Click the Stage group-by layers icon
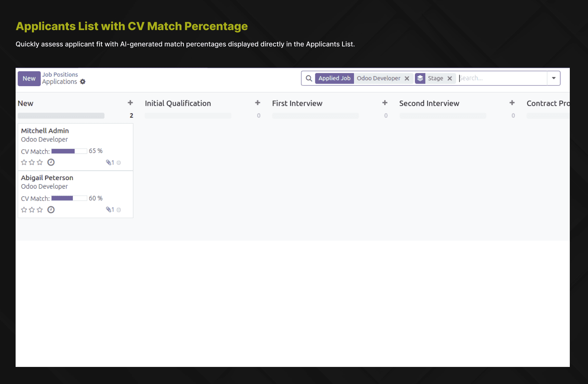This screenshot has height=384, width=588. click(420, 78)
